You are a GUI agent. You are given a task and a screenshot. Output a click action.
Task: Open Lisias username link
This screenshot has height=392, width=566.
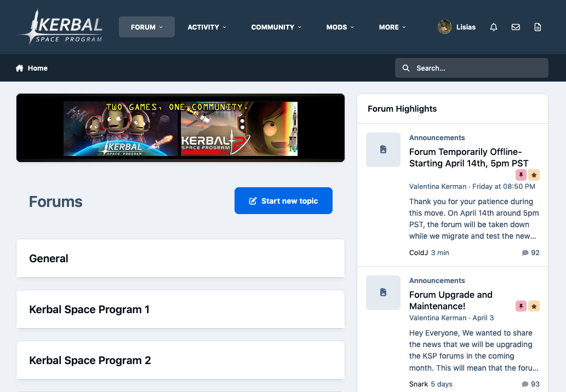(466, 27)
